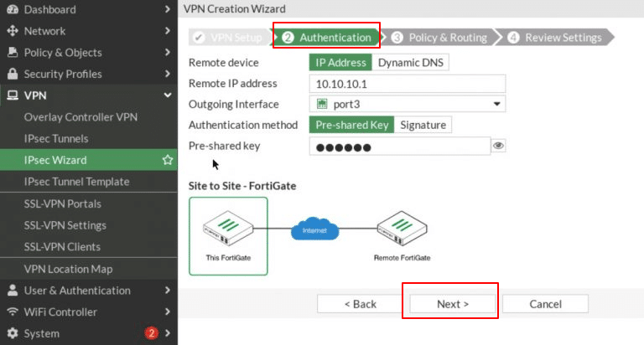The width and height of the screenshot is (644, 345).
Task: Choose Pre-shared Key authentication method
Action: [x=351, y=125]
